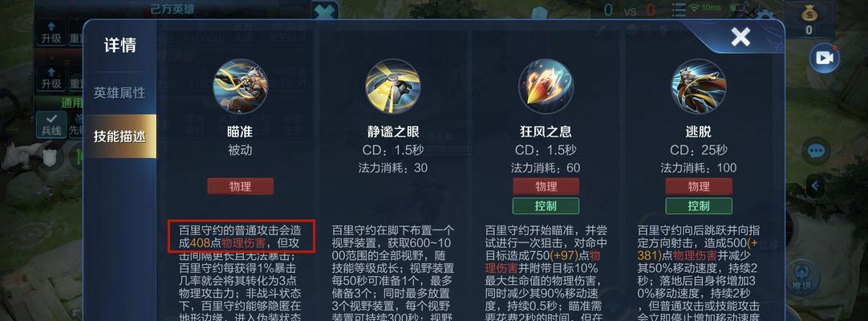
Task: Expand side panel with left chevron arrow
Action: [x=815, y=186]
